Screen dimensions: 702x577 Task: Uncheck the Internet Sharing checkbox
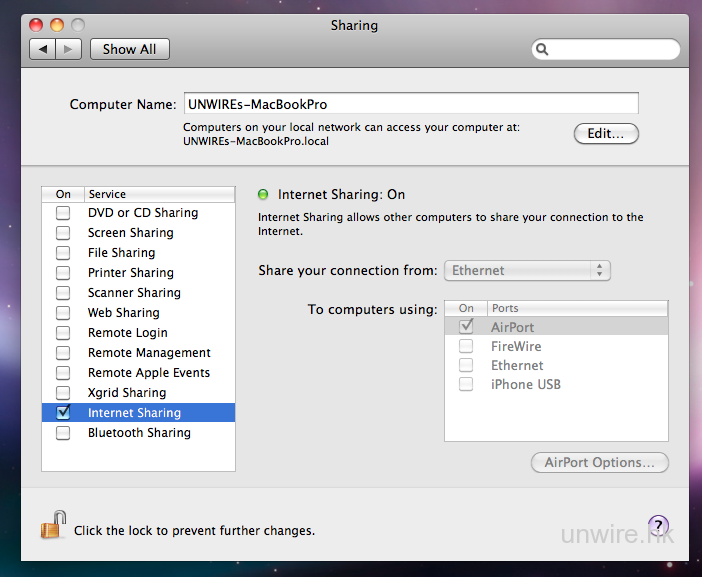pyautogui.click(x=63, y=413)
